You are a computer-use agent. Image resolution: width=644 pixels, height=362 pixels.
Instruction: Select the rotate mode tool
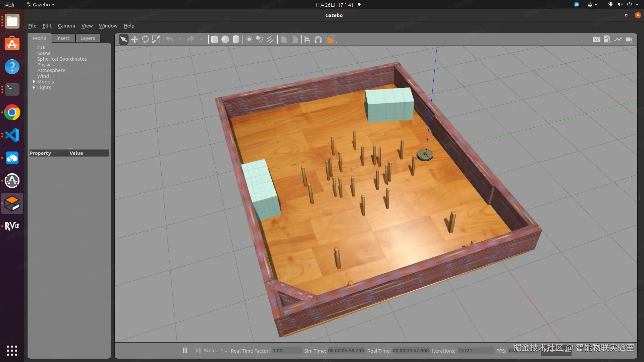pyautogui.click(x=145, y=40)
